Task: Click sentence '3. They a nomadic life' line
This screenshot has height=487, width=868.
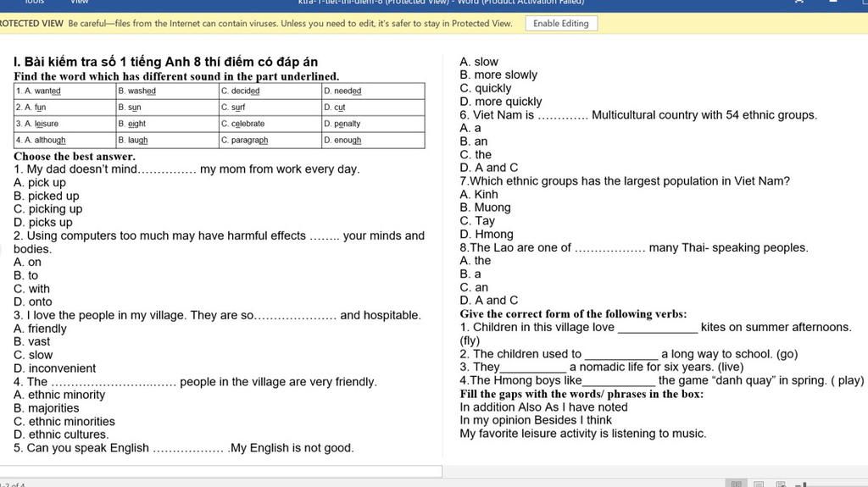Action: (602, 367)
